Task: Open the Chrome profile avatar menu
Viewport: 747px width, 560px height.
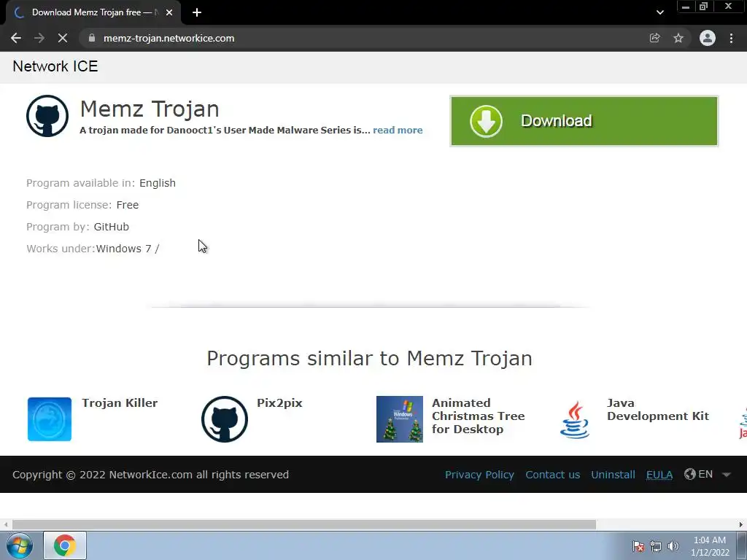Action: pos(708,38)
